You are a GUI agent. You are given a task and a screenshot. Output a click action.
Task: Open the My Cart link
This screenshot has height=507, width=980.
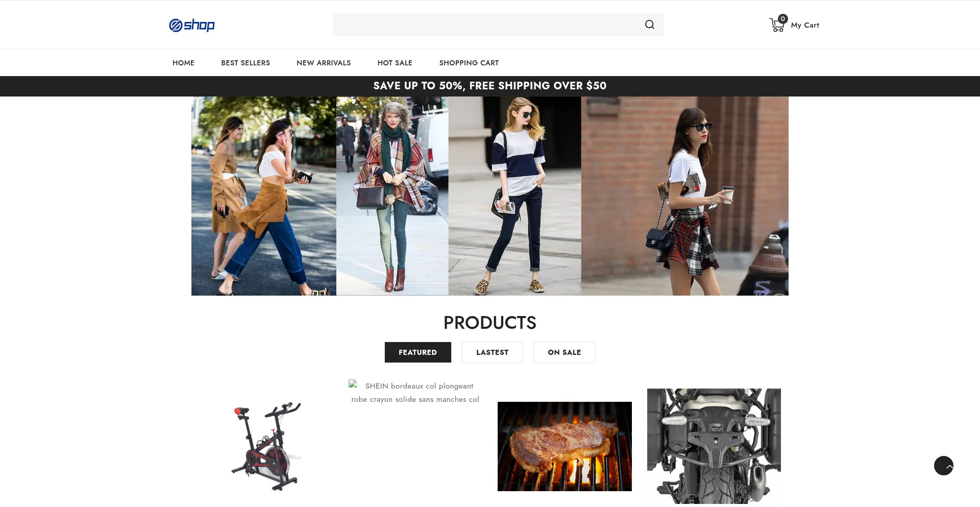(804, 25)
